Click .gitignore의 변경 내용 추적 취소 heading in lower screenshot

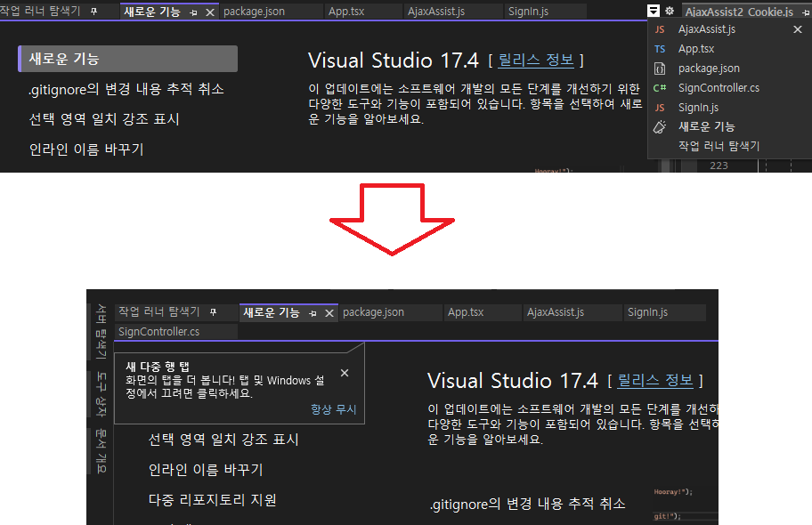[x=528, y=504]
